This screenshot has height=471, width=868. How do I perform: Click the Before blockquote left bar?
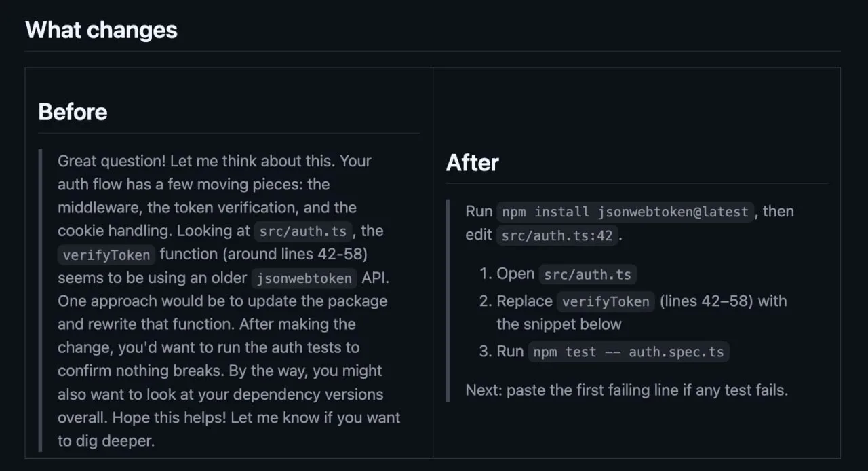point(40,301)
